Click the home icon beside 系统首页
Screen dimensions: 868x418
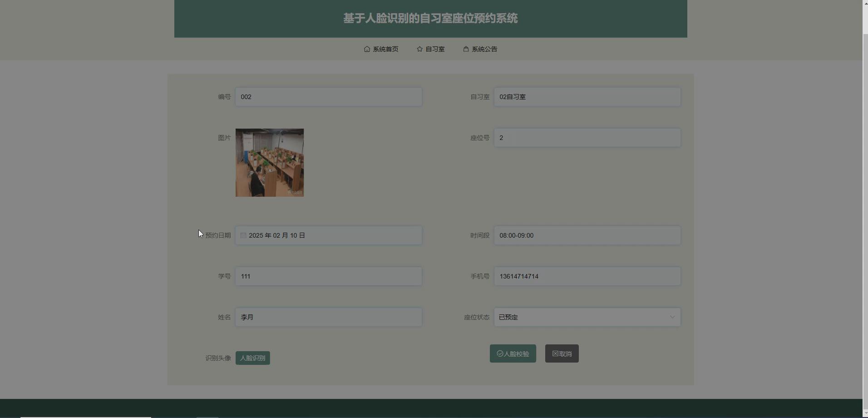coord(367,49)
